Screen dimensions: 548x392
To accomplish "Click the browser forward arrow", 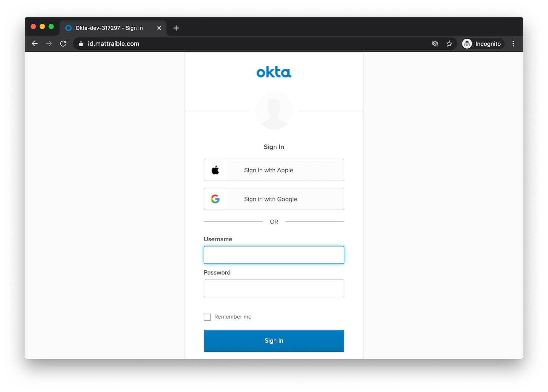I will pos(49,44).
